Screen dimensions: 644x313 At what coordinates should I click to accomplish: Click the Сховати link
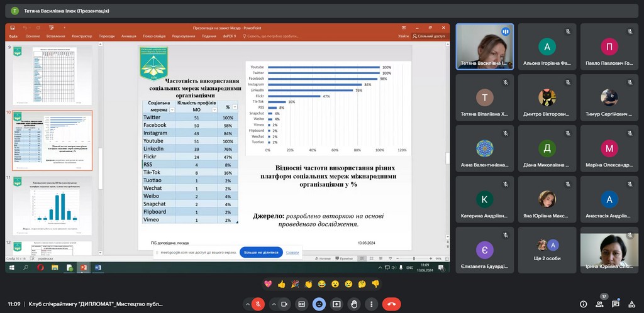pos(292,252)
